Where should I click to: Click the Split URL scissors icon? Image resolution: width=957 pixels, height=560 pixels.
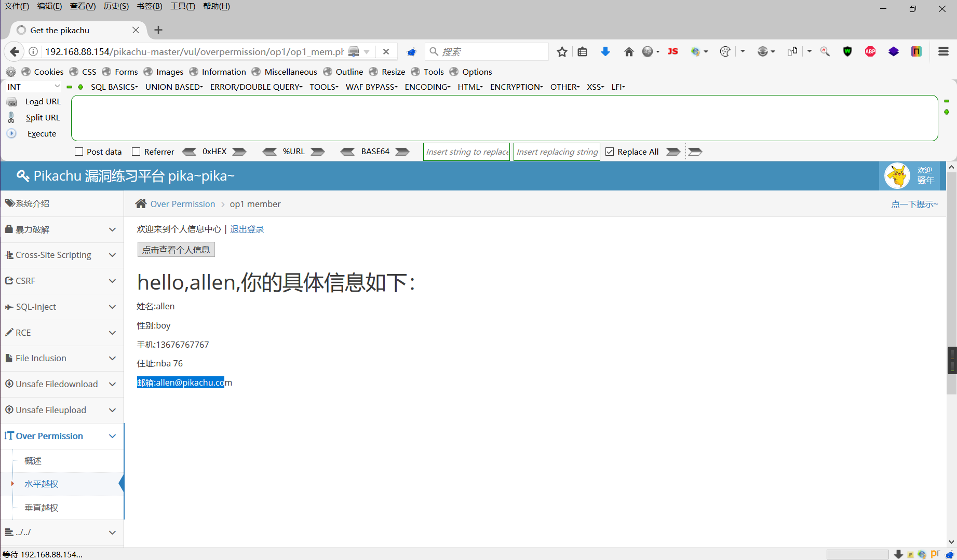[11, 117]
